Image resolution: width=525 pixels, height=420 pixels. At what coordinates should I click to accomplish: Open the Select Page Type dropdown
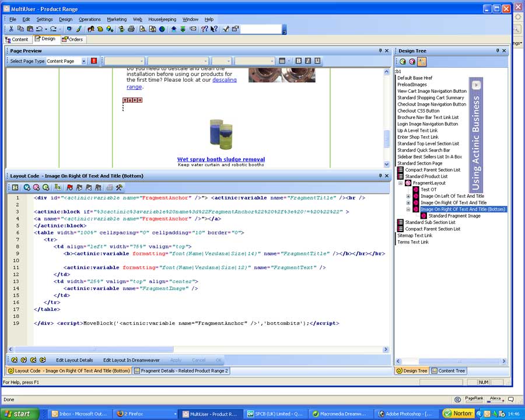83,61
